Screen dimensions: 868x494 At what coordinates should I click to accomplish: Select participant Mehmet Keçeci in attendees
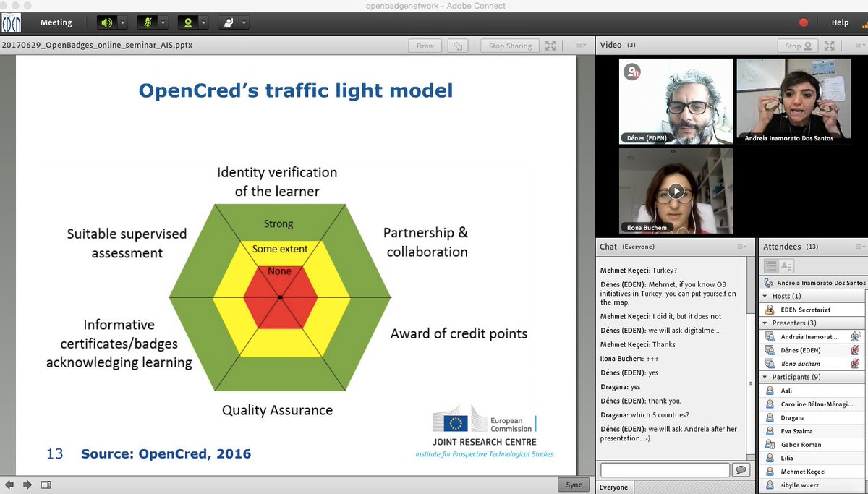[x=813, y=472]
